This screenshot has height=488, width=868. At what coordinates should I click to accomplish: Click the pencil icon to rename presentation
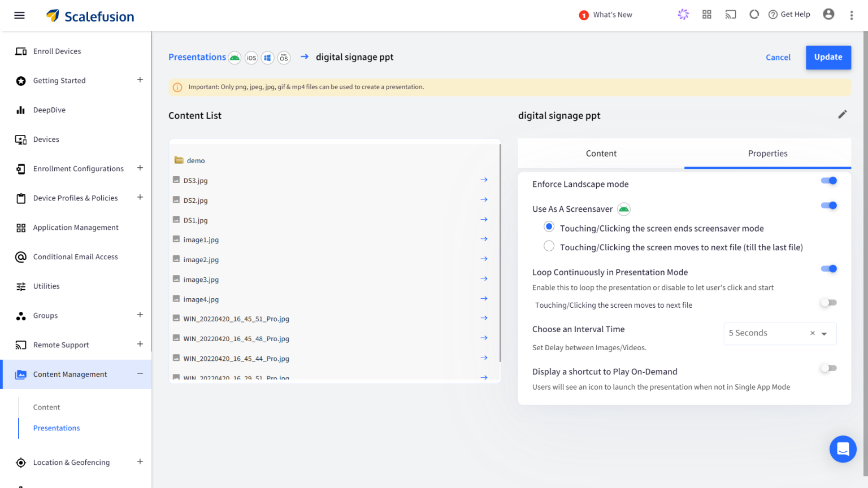842,115
